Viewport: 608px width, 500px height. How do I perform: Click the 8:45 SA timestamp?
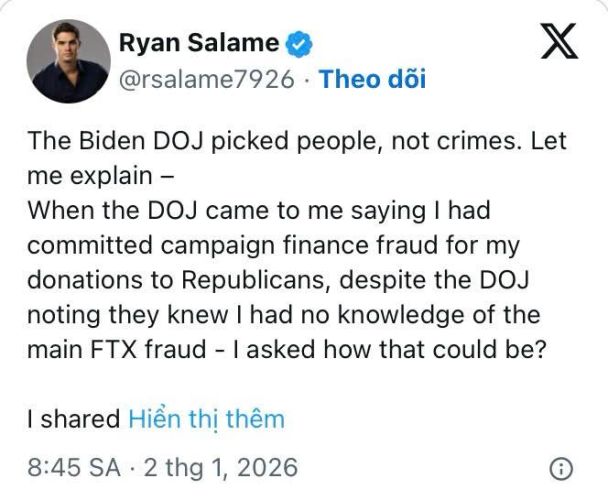click(74, 468)
